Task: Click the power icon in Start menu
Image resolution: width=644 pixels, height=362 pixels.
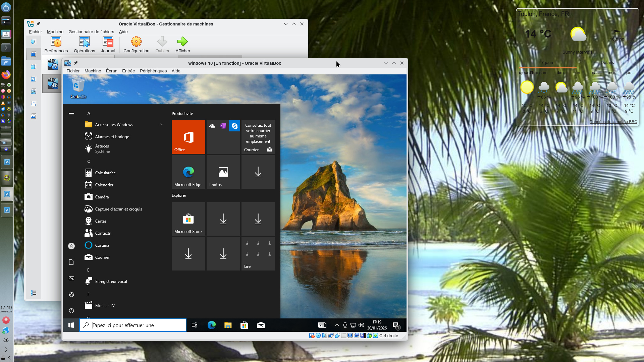Action: point(71,310)
